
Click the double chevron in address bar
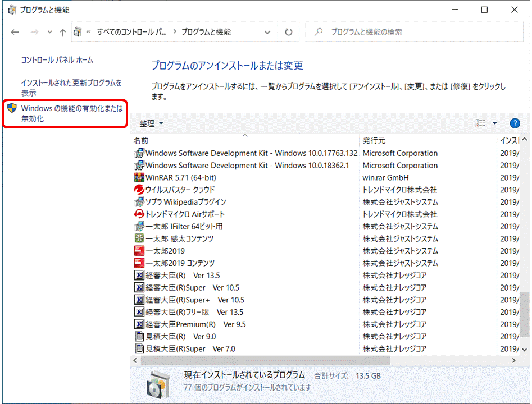[x=89, y=32]
